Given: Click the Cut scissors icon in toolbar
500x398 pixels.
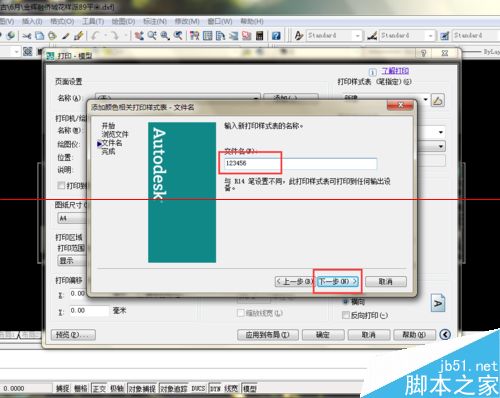Looking at the screenshot, I should click(27, 36).
